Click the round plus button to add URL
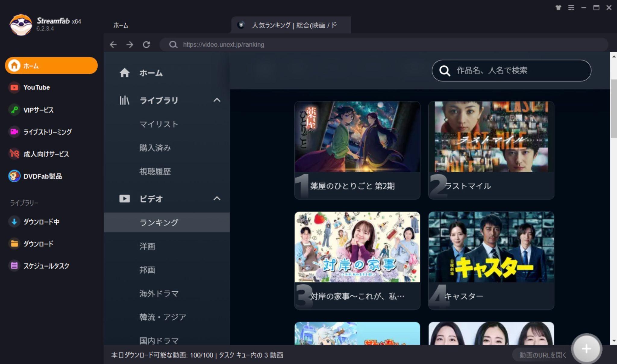This screenshot has width=617, height=364. [586, 349]
